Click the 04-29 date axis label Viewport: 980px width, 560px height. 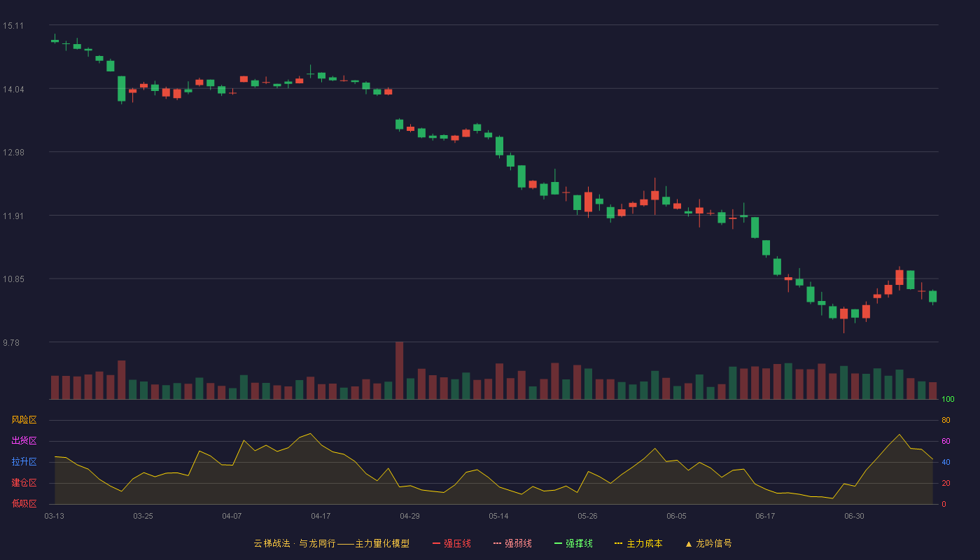click(409, 516)
